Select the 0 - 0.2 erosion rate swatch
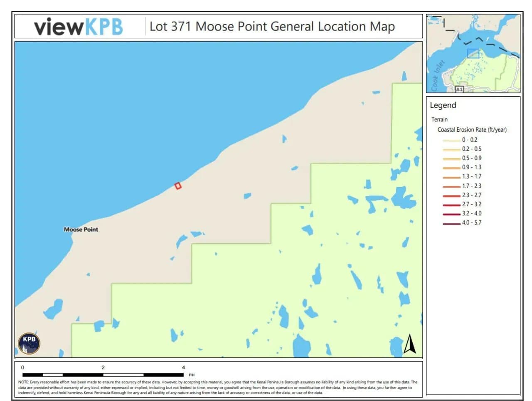The height and width of the screenshot is (401, 532). click(451, 140)
